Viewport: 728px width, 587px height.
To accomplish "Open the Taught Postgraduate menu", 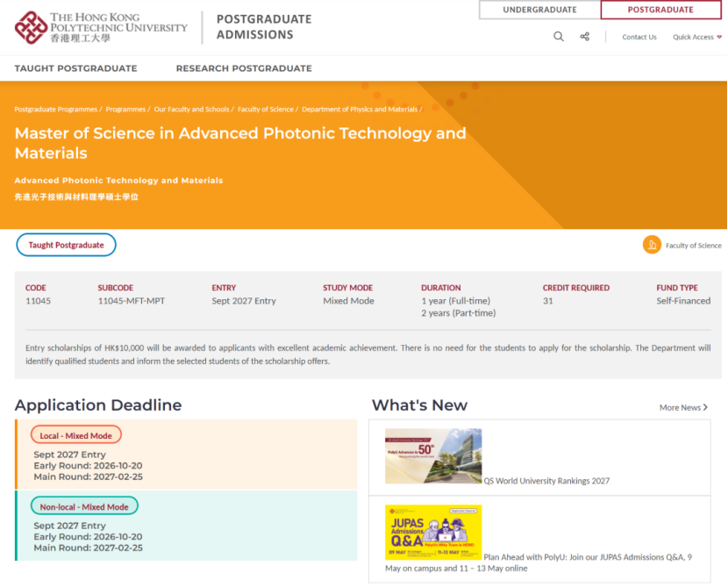I will 75,68.
